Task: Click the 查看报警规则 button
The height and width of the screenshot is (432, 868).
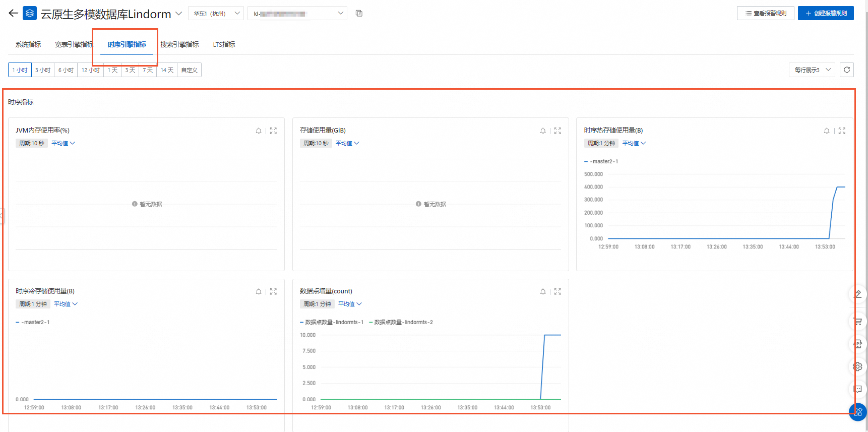Action: pyautogui.click(x=766, y=13)
